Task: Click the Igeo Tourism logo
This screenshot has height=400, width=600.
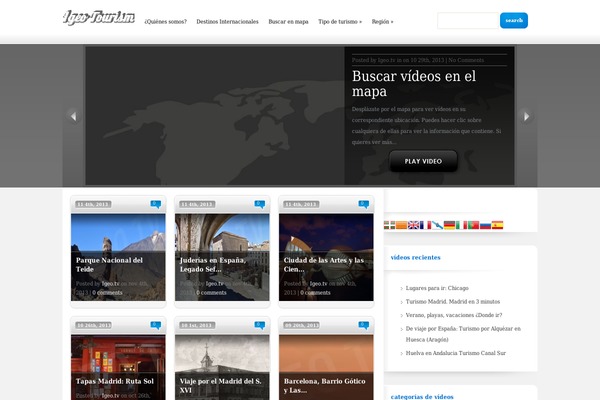Action: click(99, 18)
